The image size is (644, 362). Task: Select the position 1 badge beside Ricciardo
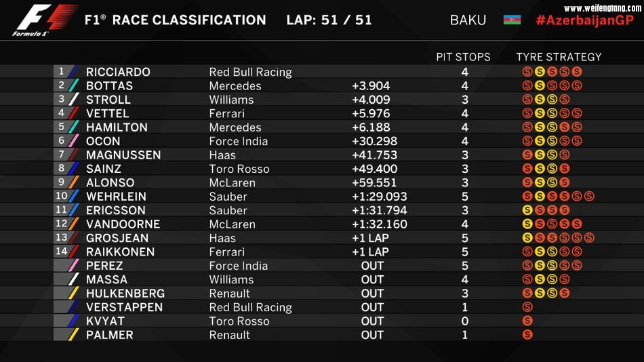[x=62, y=72]
